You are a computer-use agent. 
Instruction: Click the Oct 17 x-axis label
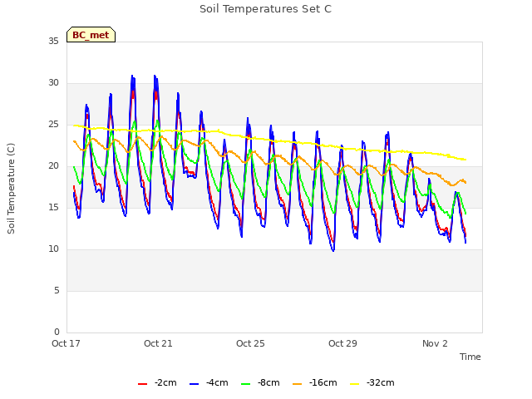coord(66,343)
